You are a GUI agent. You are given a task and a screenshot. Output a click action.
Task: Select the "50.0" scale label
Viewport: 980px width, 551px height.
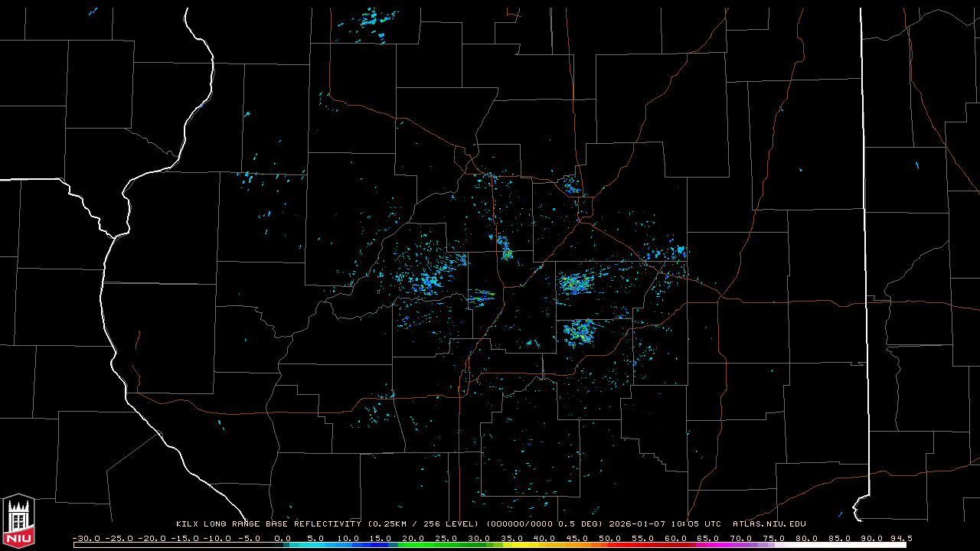(x=609, y=538)
